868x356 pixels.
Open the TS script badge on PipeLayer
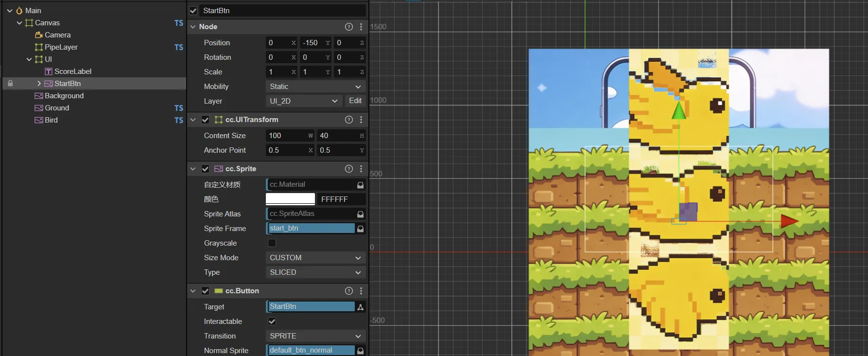(x=179, y=47)
